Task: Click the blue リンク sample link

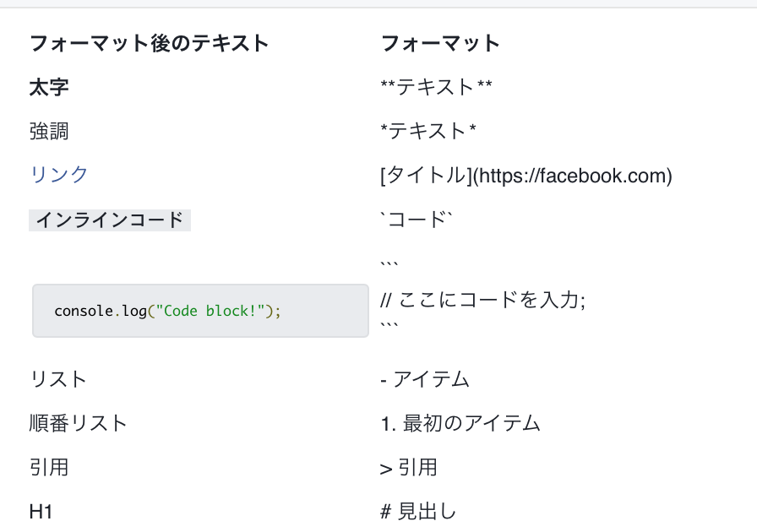Action: pyautogui.click(x=59, y=175)
